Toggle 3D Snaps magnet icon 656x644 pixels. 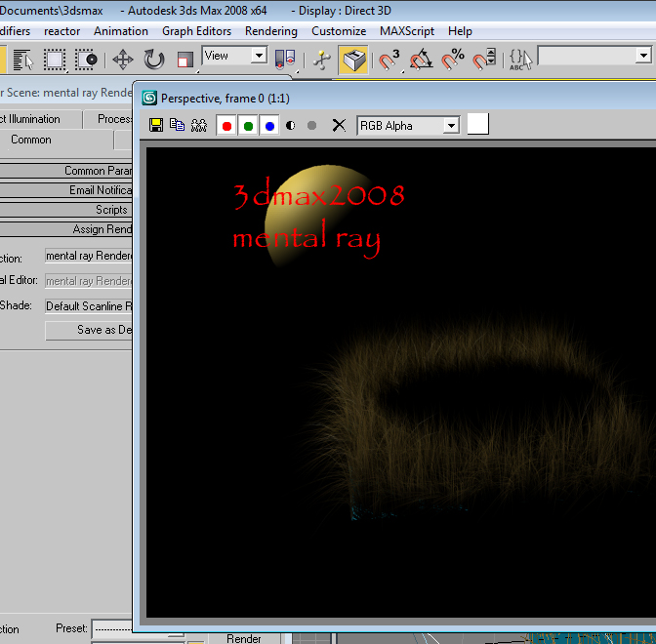pos(389,60)
